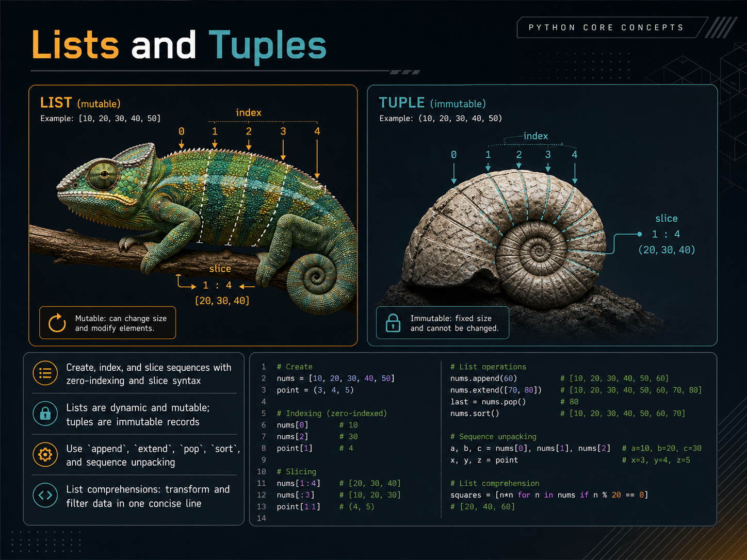
Task: Click index number 0 above the chameleon's head
Action: (182, 131)
